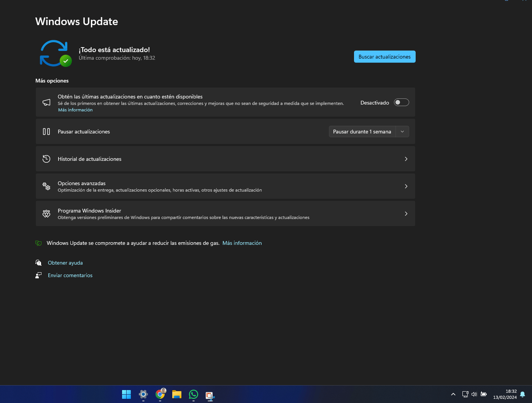Click the Windows Update page title
This screenshot has height=403, width=532.
click(x=77, y=22)
